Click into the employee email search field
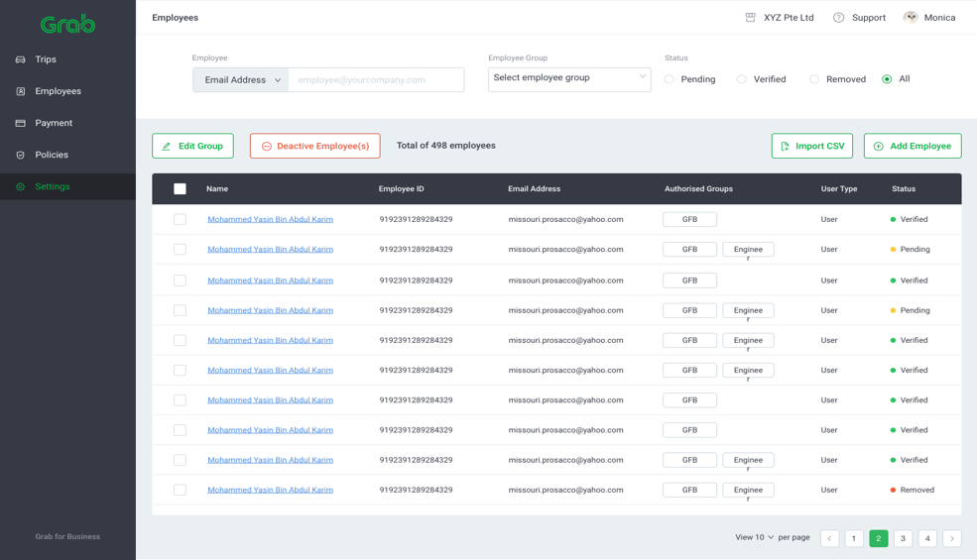Viewport: 977px width, 560px height. click(x=376, y=80)
